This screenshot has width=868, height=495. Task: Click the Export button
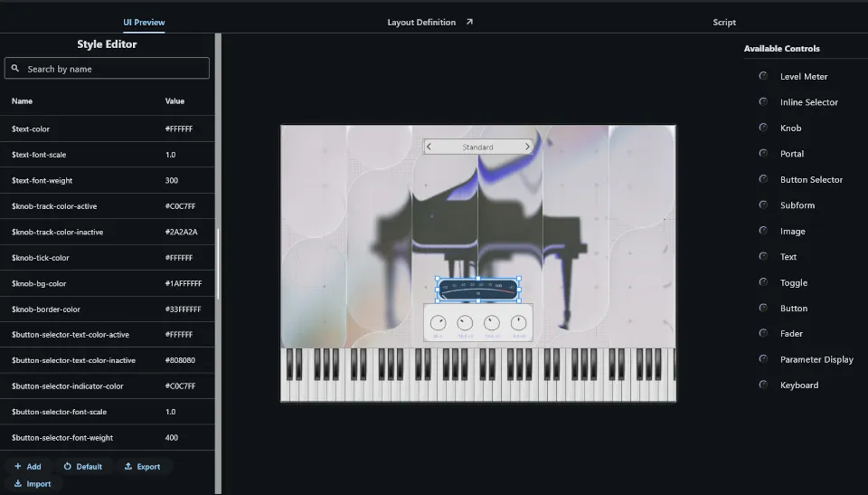tap(142, 466)
